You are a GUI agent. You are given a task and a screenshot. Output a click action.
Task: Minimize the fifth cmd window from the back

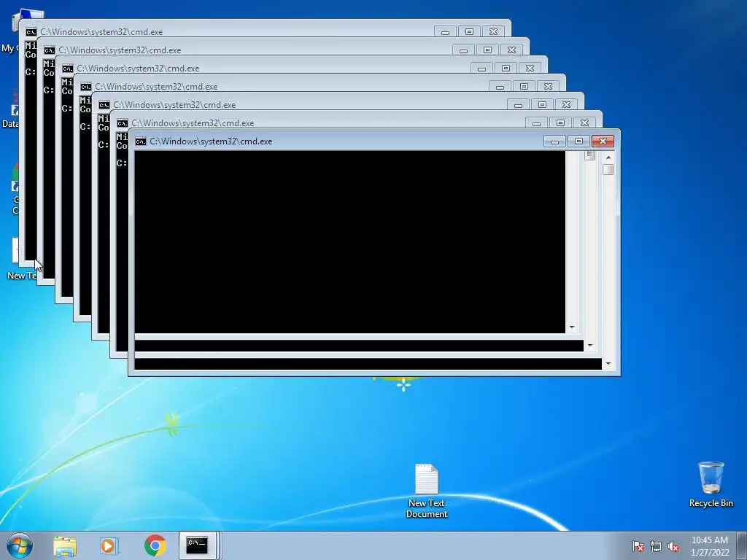pyautogui.click(x=519, y=105)
